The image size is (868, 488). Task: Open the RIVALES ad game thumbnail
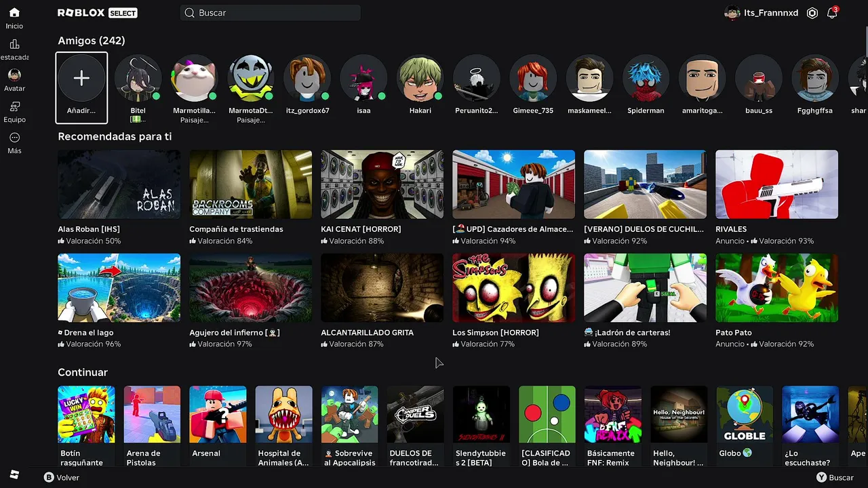pyautogui.click(x=777, y=184)
